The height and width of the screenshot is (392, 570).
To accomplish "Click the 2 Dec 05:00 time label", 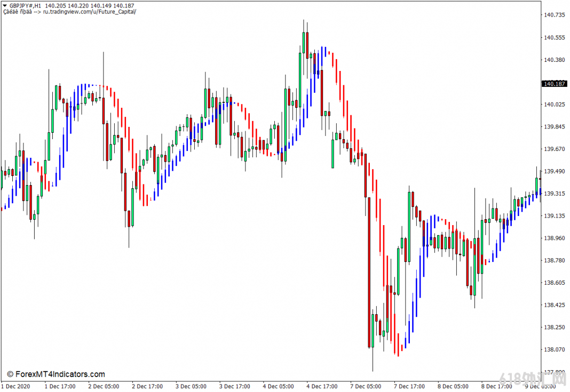I will pyautogui.click(x=104, y=386).
